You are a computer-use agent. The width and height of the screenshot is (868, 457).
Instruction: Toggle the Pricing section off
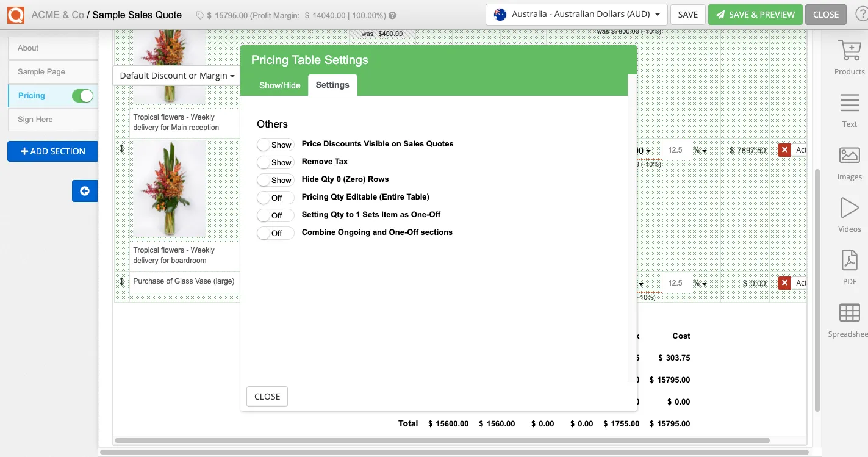point(83,96)
